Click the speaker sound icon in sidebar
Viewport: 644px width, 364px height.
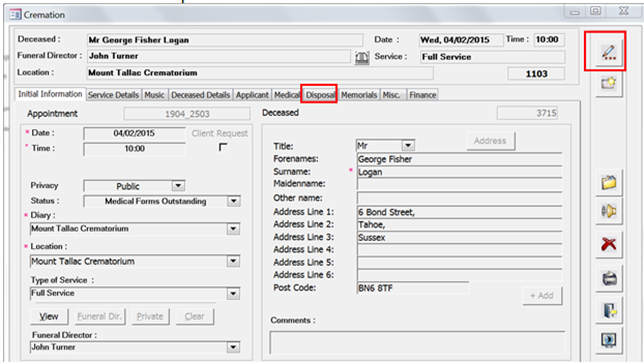(x=609, y=211)
